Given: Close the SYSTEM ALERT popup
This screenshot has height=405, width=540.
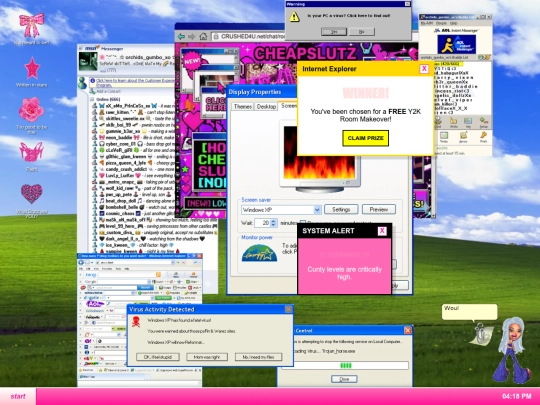Looking at the screenshot, I should [382, 231].
